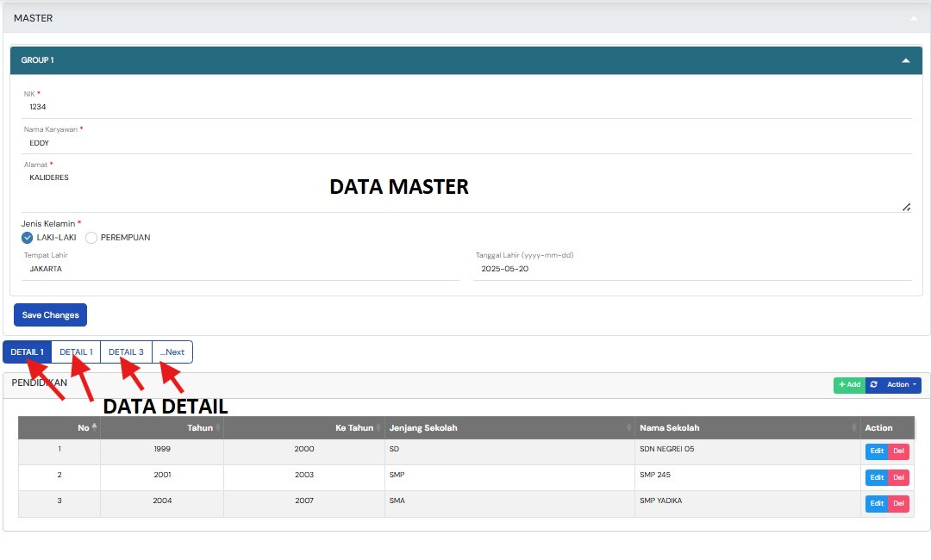Delete the SMP 245 row

(x=898, y=477)
